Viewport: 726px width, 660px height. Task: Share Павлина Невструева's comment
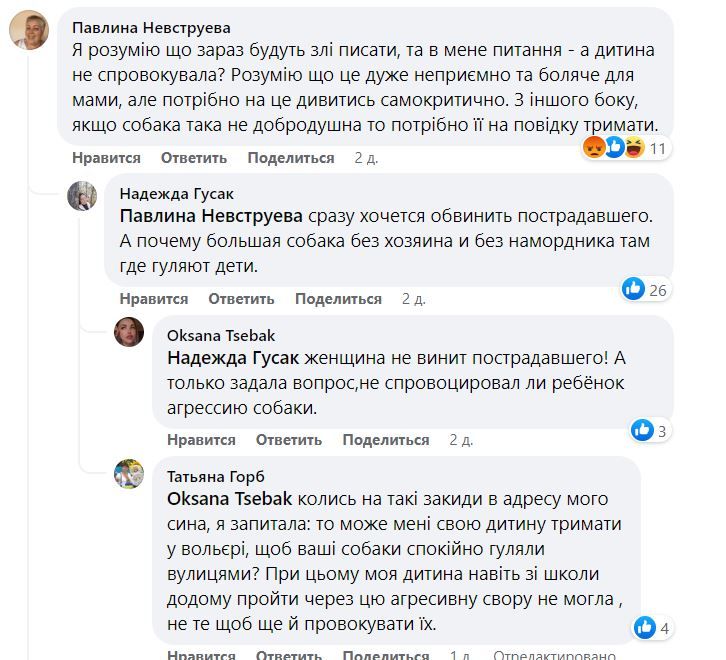(x=291, y=158)
